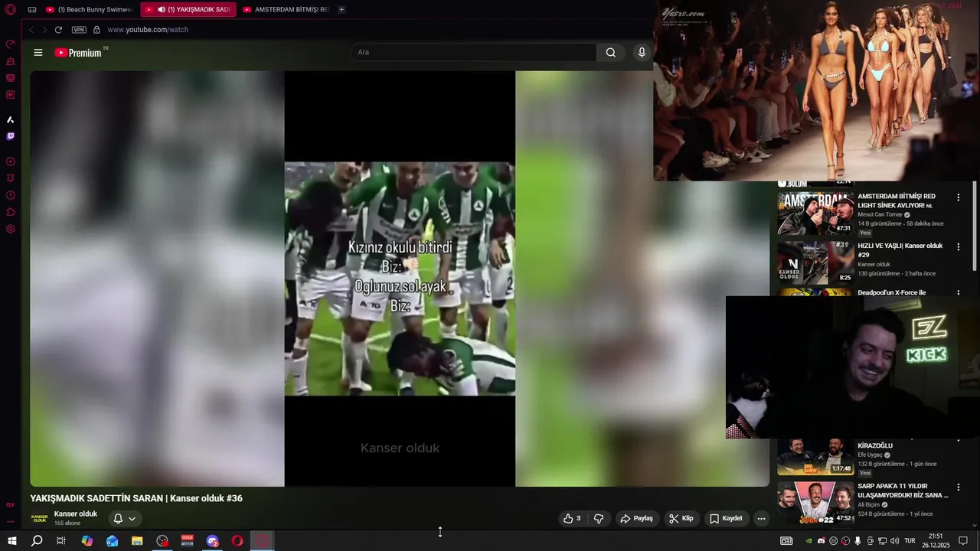This screenshot has width=980, height=551.
Task: Click the Klip scissors button
Action: click(681, 518)
